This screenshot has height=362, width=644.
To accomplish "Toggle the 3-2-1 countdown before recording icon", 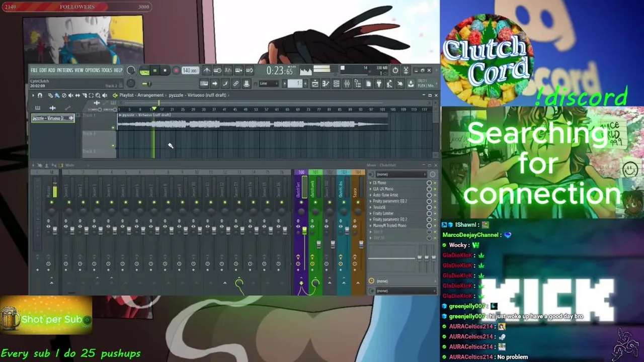I will click(x=228, y=70).
